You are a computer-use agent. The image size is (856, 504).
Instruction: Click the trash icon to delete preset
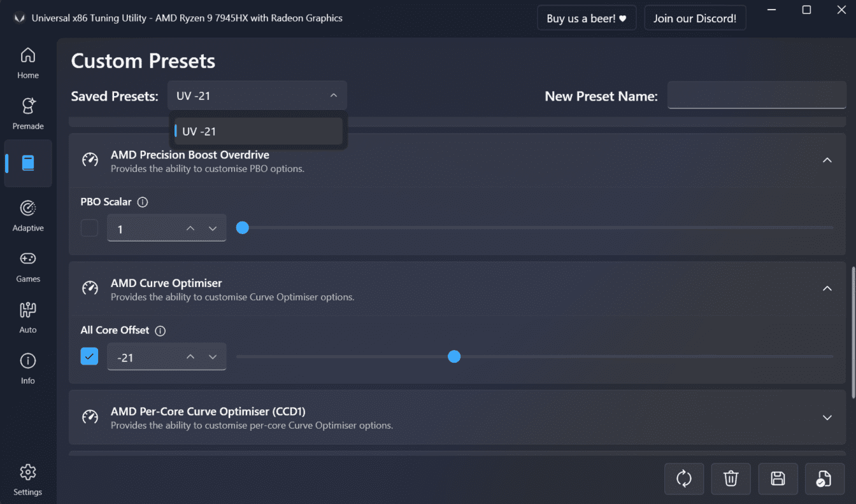coord(731,479)
